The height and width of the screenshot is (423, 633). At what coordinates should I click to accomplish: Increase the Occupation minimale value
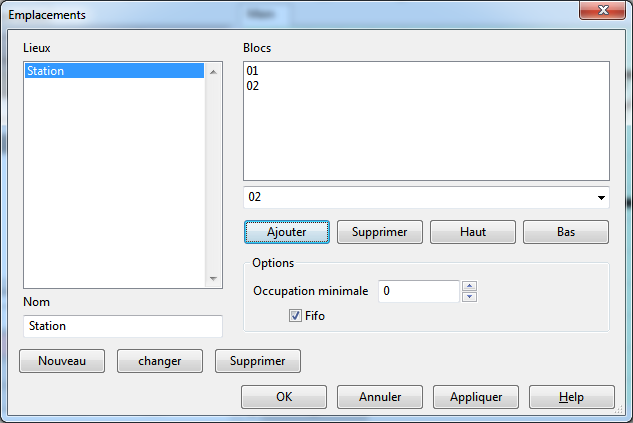470,286
